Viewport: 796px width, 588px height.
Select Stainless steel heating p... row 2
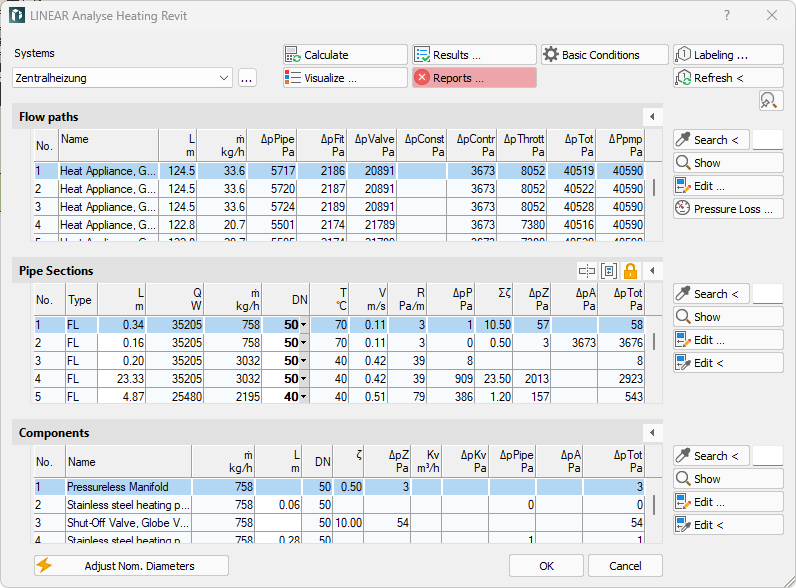(x=339, y=505)
